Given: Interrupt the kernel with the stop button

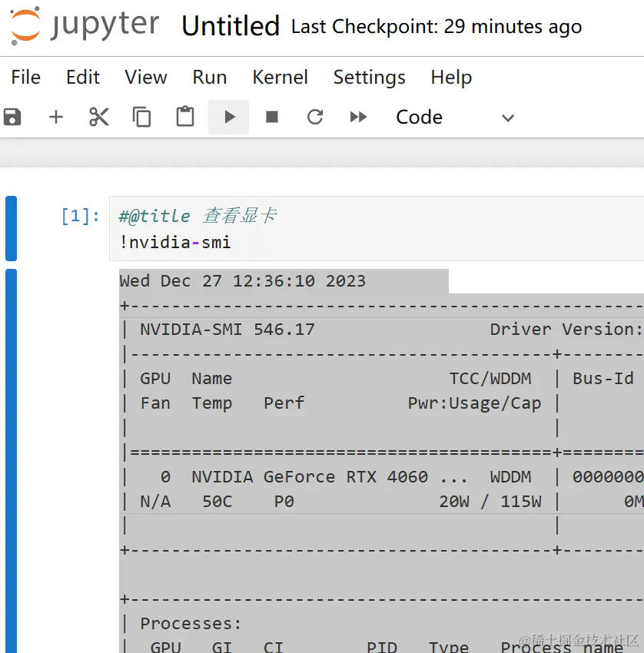Looking at the screenshot, I should tap(272, 117).
